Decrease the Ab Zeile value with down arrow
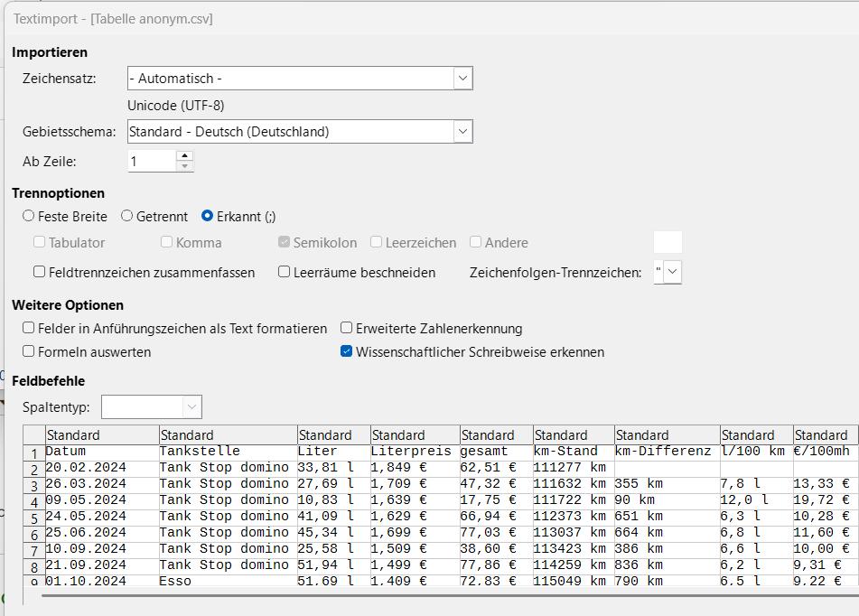This screenshot has height=616, width=859. [185, 166]
